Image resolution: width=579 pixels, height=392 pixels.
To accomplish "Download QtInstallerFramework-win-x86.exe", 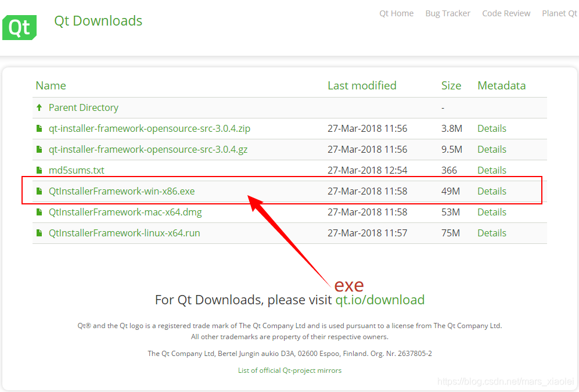I will pyautogui.click(x=121, y=191).
